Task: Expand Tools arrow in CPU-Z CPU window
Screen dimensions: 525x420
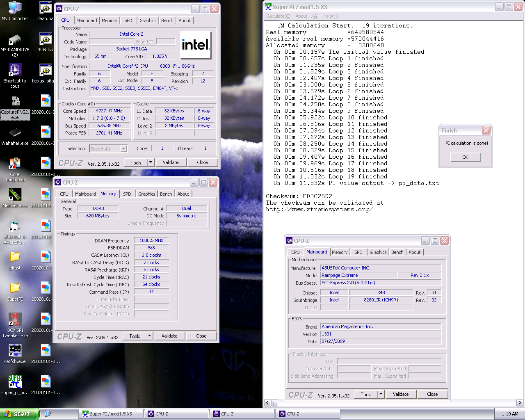Action: (x=151, y=162)
